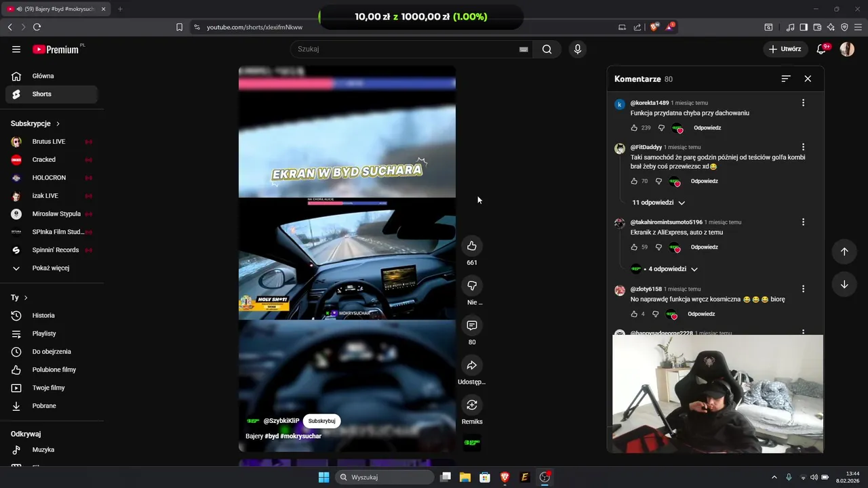Click the search magnifier button
868x488 pixels.
547,49
